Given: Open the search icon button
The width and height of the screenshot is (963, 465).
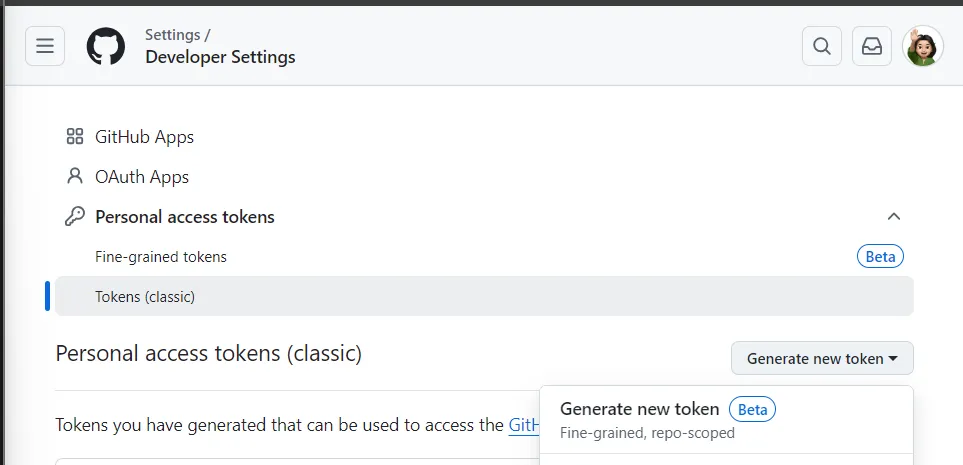Looking at the screenshot, I should [821, 46].
